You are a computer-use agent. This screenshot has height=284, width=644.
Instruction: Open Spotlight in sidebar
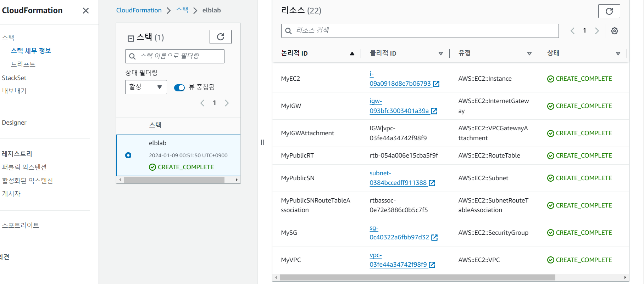tap(21, 225)
